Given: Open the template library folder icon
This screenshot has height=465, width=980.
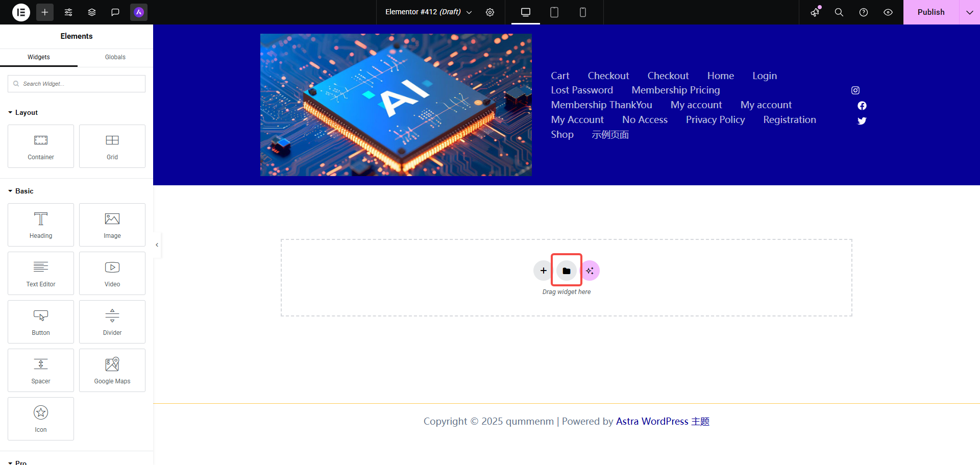Looking at the screenshot, I should pos(567,271).
